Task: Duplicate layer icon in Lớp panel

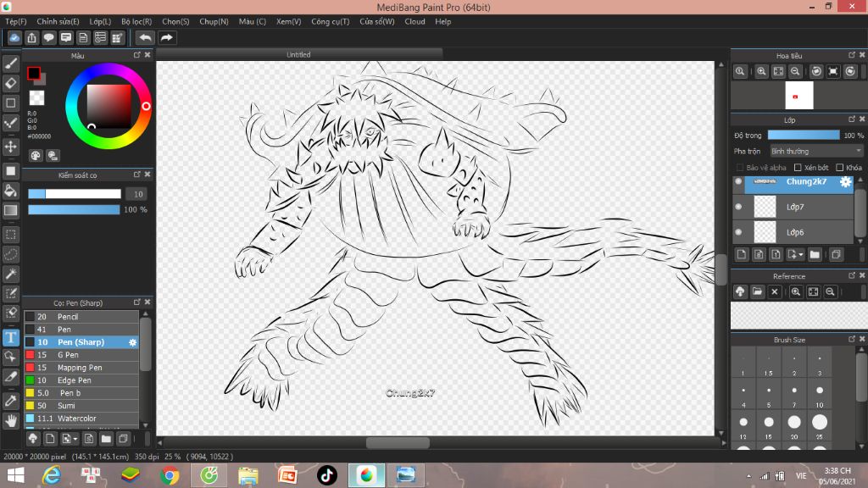Action: pyautogui.click(x=836, y=254)
